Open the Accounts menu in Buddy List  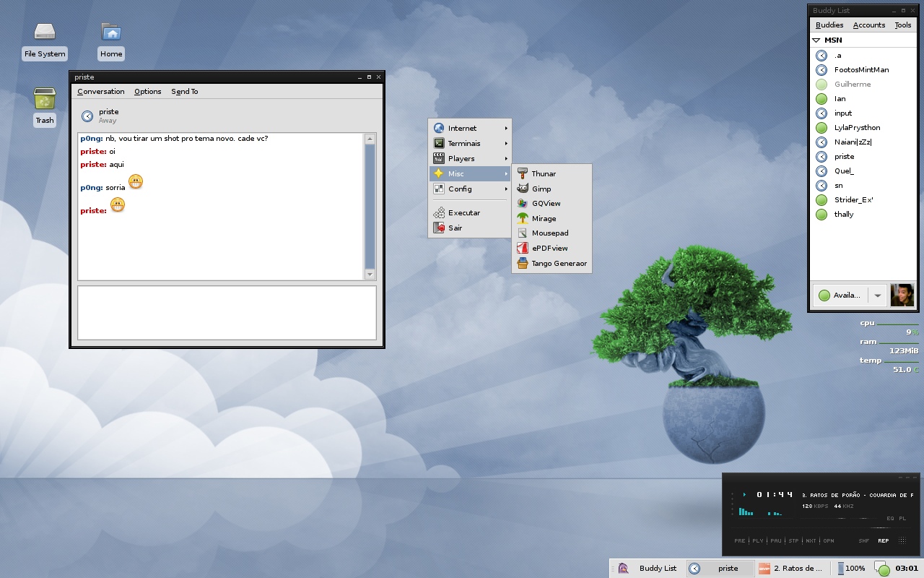coord(869,25)
